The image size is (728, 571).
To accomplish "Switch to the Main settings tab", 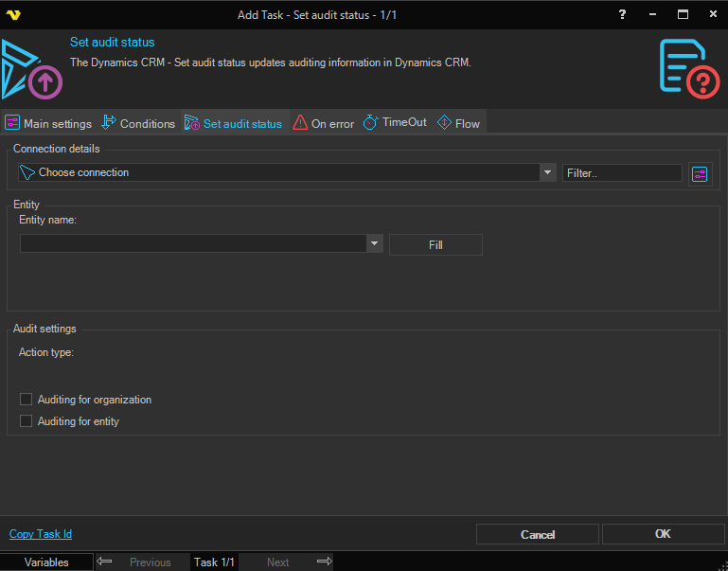I will 49,123.
